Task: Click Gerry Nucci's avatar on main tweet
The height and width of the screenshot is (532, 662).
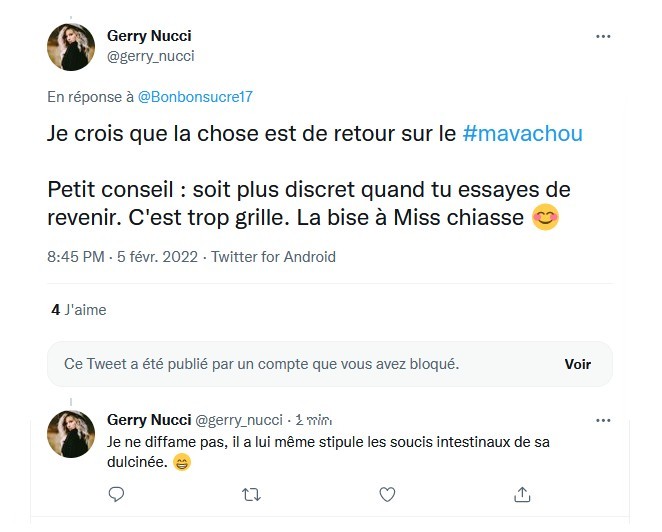Action: [x=72, y=47]
